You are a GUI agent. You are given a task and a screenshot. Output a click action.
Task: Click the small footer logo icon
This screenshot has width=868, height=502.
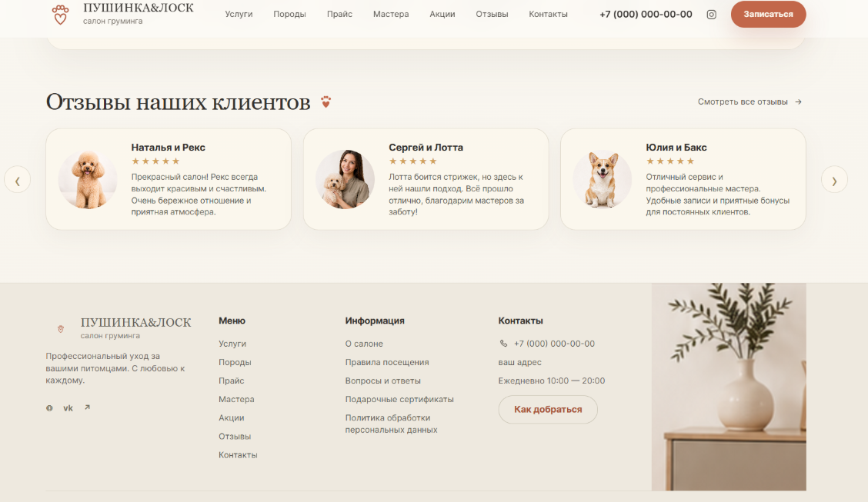[61, 329]
